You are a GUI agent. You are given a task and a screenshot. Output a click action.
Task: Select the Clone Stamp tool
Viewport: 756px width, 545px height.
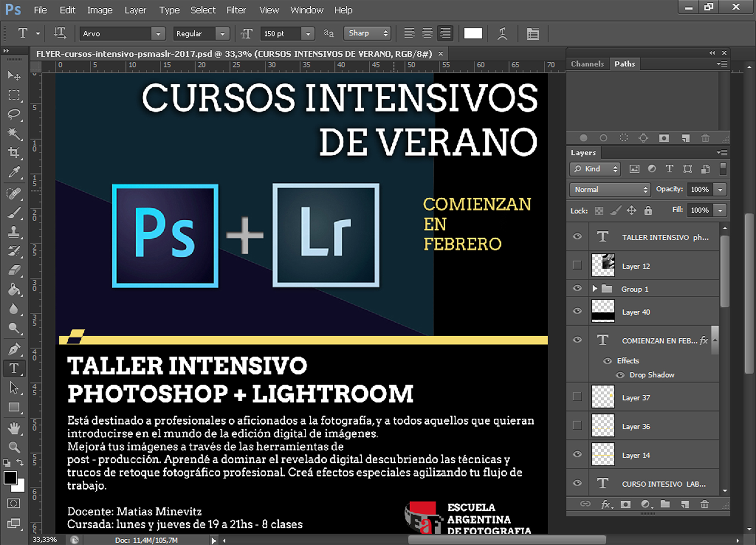point(14,232)
